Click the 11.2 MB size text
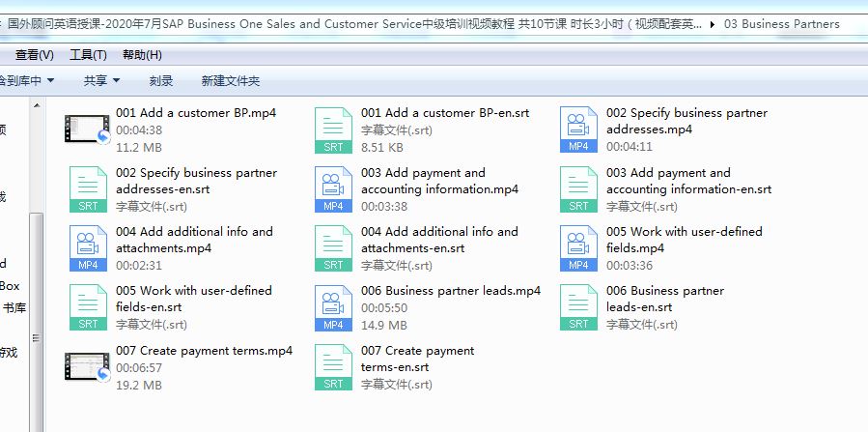This screenshot has height=432, width=868. pos(139,148)
